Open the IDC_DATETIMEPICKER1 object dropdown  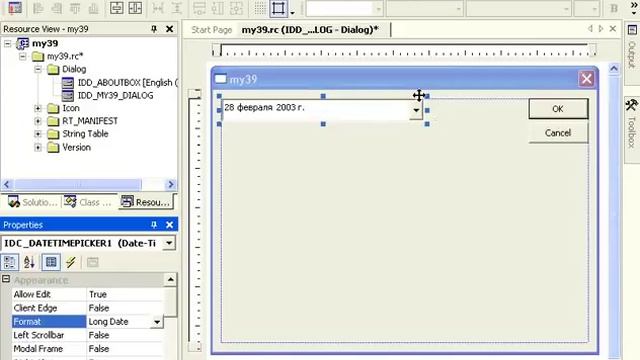(169, 243)
